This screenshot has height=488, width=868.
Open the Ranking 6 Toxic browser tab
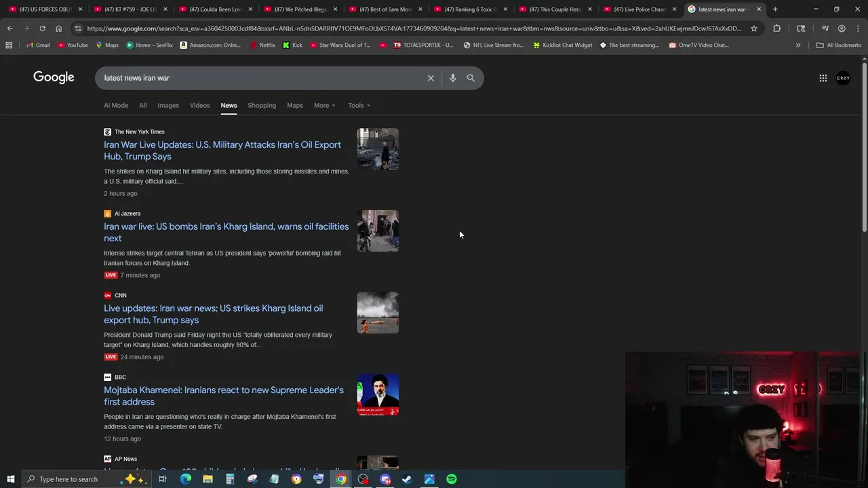468,9
